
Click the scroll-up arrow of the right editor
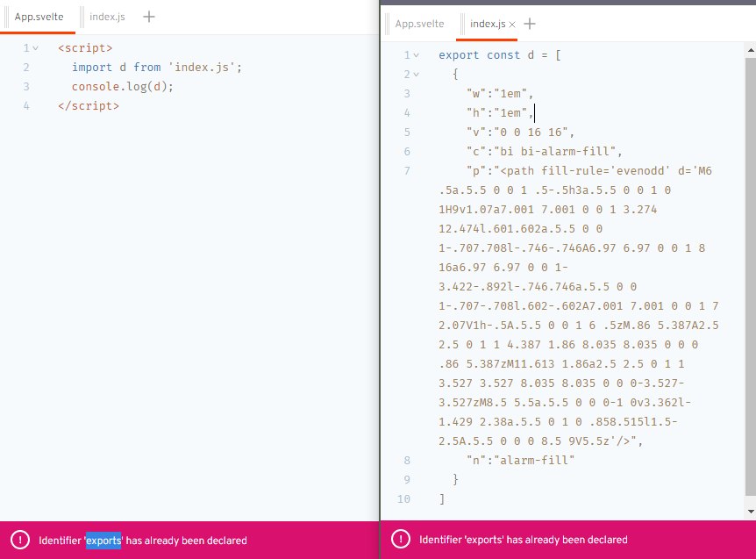[751, 50]
